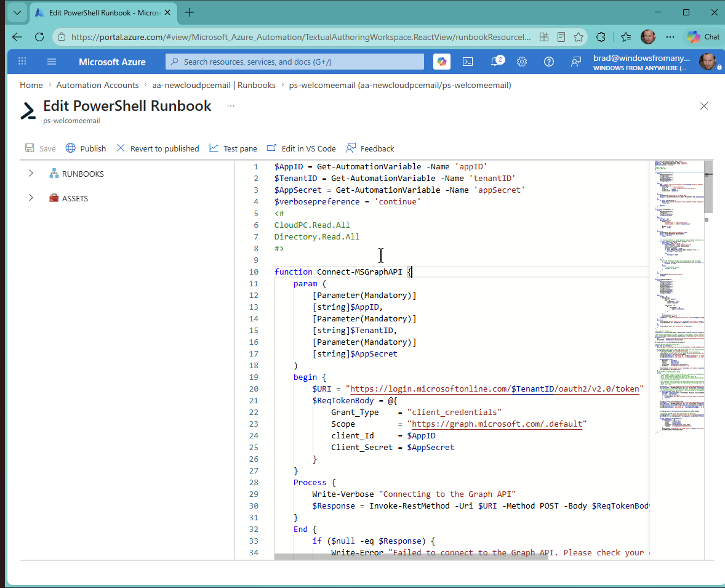Screen dimensions: 725x588
Task: View Azure notifications bell
Action: pos(496,62)
